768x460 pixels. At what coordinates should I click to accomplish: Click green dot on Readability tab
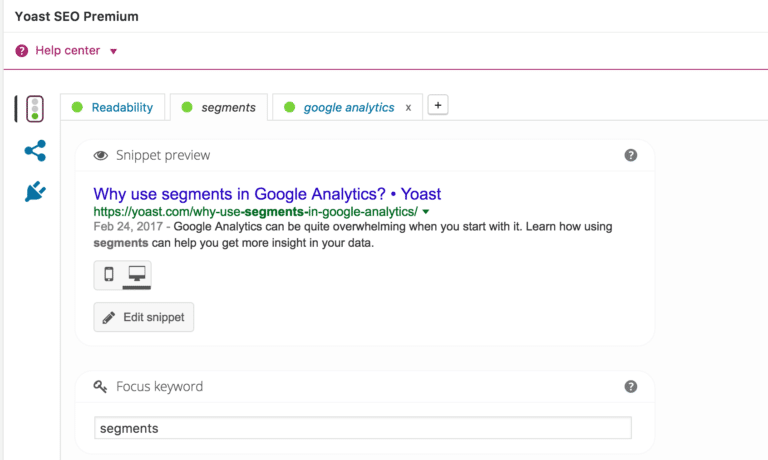coord(77,107)
